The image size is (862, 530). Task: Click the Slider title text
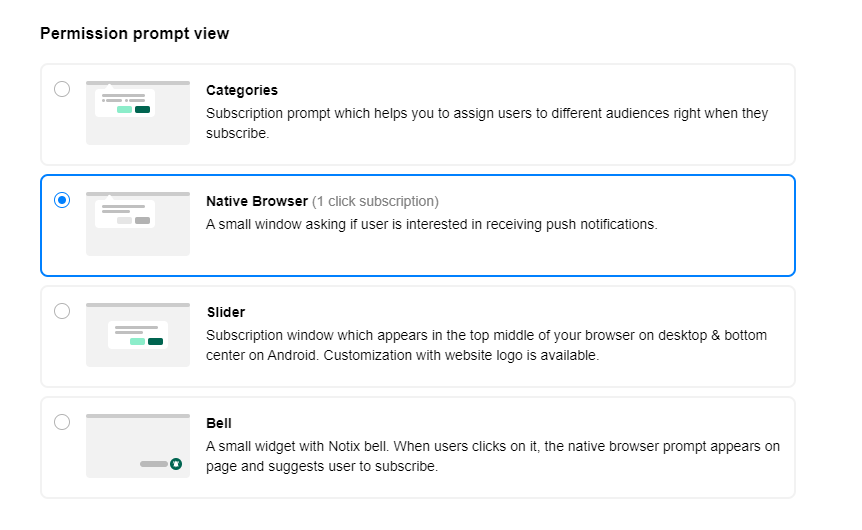pyautogui.click(x=226, y=312)
